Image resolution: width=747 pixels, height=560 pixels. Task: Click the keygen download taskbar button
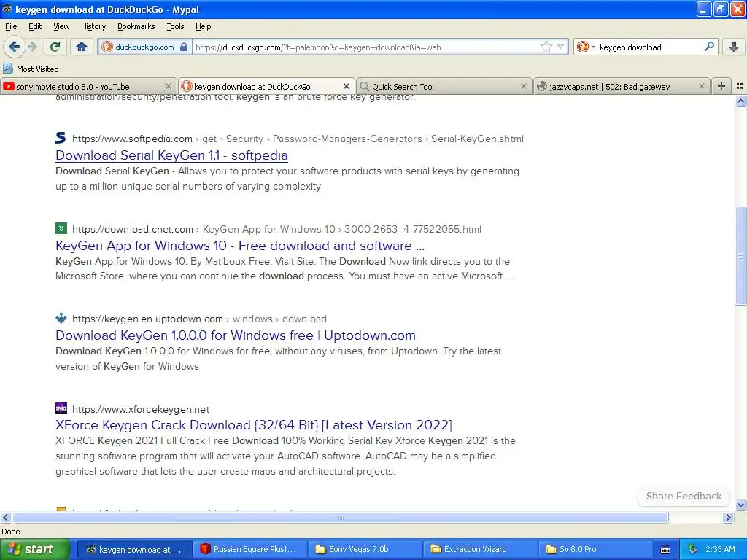134,549
